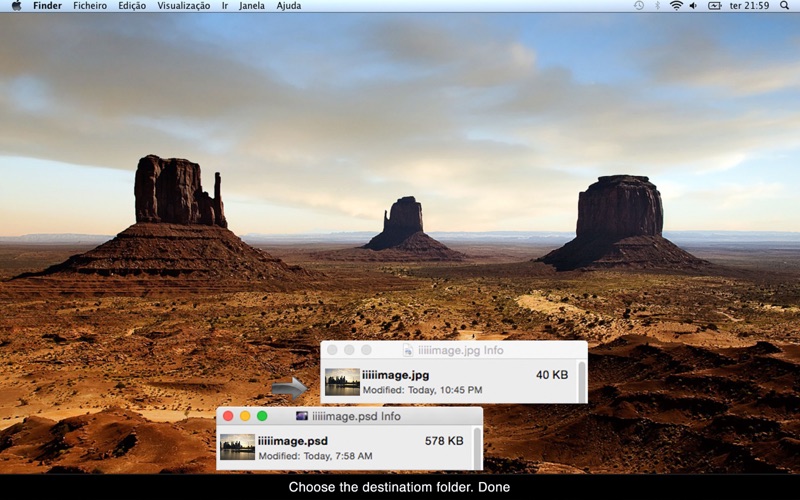Click the scrollbar in iiiiimage.psd Info window
Screen dimensions: 800x500
pos(477,447)
